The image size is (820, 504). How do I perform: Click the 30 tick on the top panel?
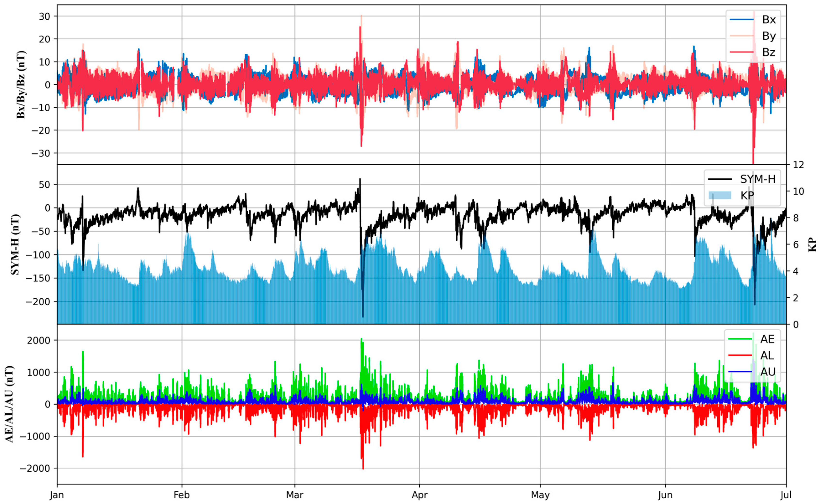click(x=44, y=16)
